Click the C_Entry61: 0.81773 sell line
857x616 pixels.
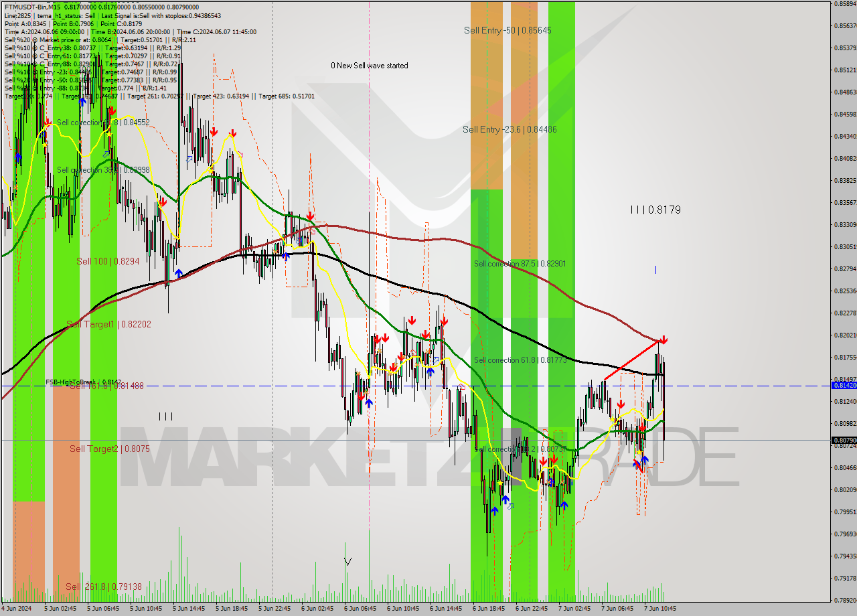[x=93, y=56]
